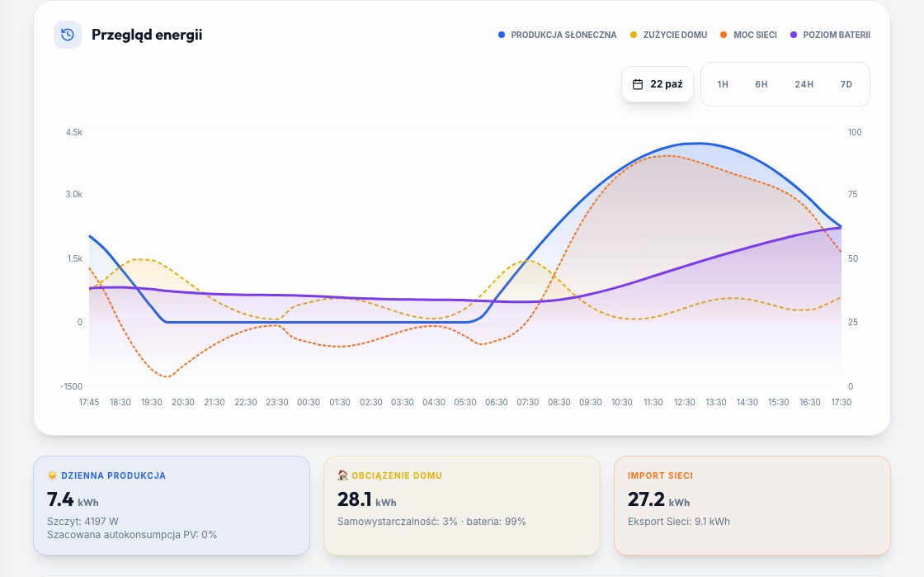
Task: Click the ZUŻYCIE DOMU legend label
Action: (x=676, y=35)
